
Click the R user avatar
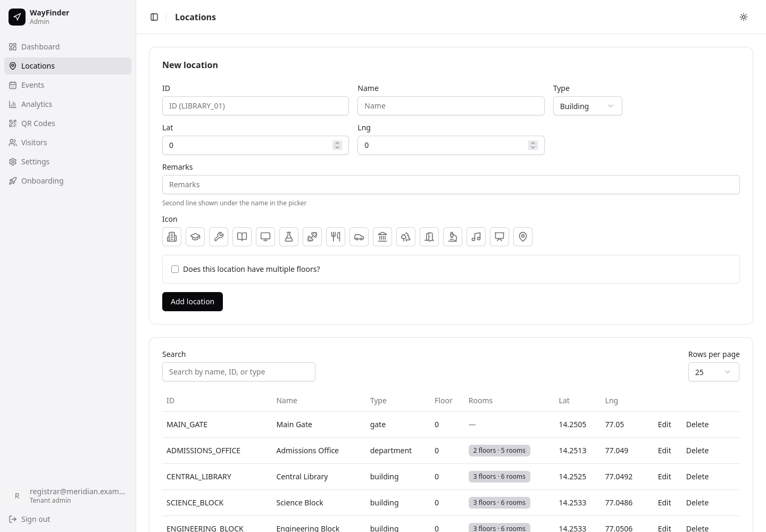(x=17, y=496)
